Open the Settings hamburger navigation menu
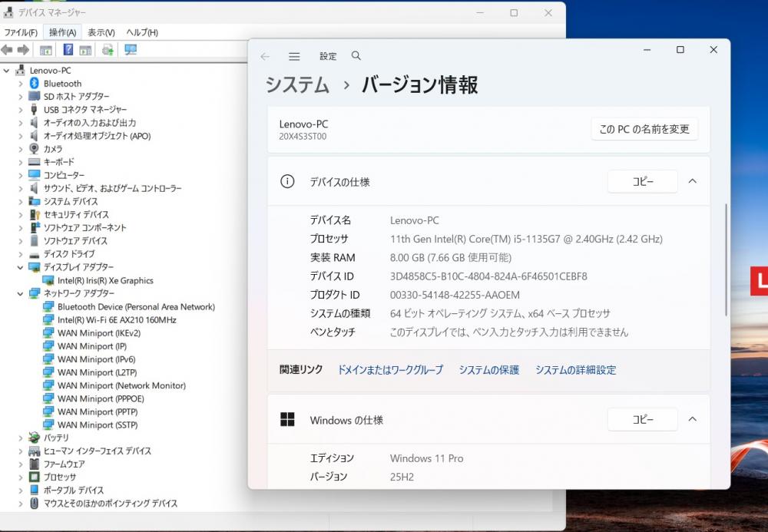Image resolution: width=768 pixels, height=532 pixels. 294,56
